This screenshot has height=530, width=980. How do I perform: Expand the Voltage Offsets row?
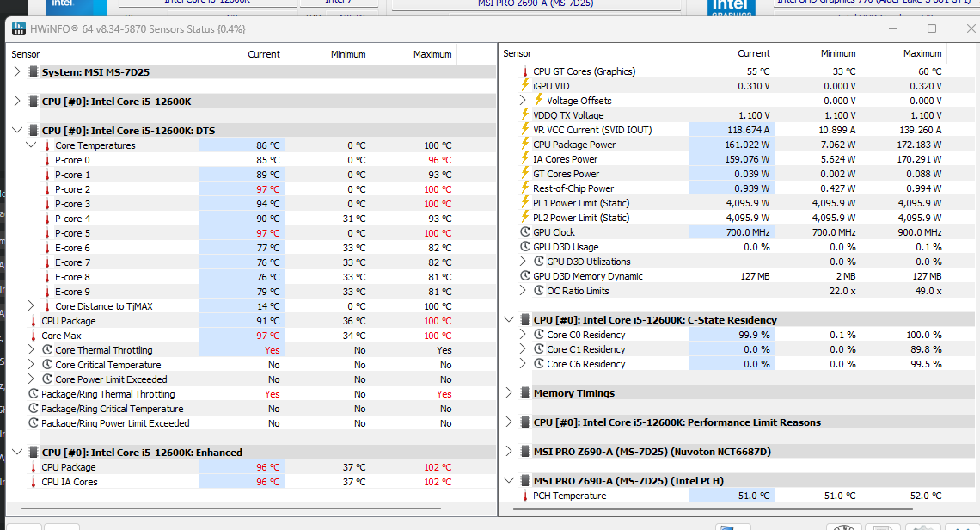pos(523,100)
